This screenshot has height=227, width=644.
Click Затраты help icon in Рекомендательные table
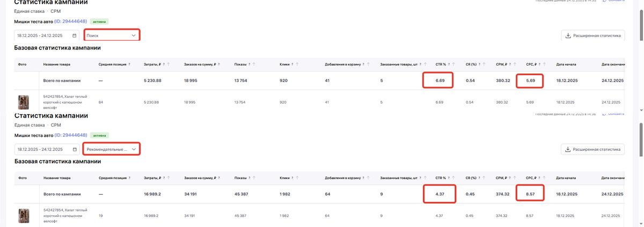163,178
